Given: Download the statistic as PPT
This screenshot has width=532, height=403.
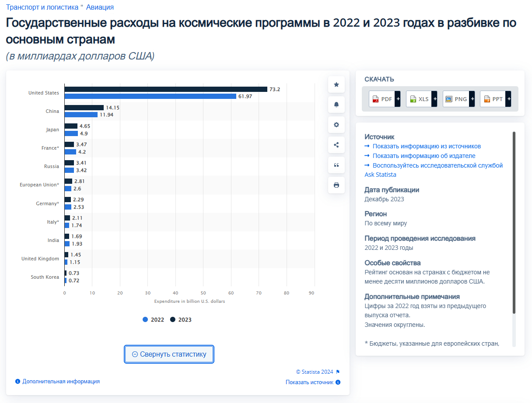Looking at the screenshot, I should coord(493,99).
